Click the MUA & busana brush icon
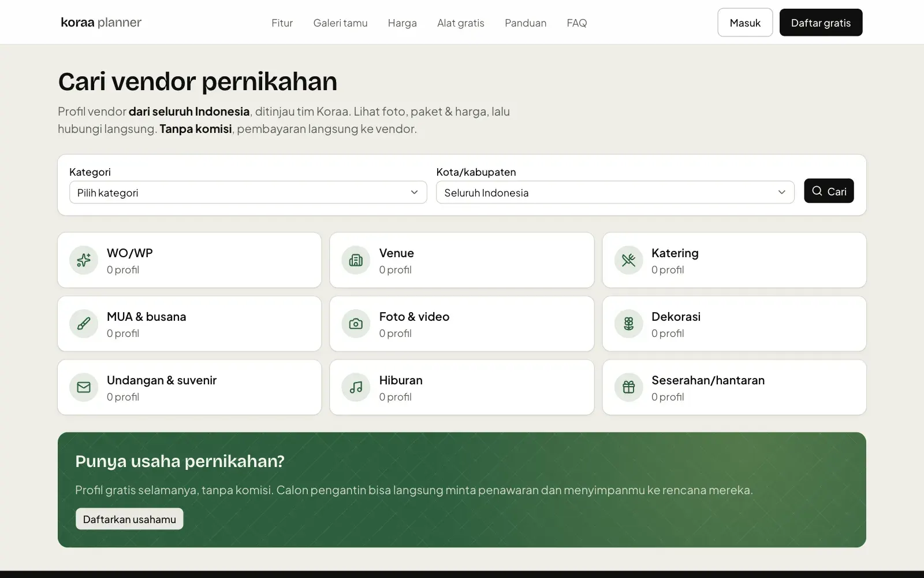924x578 pixels. [x=84, y=324]
